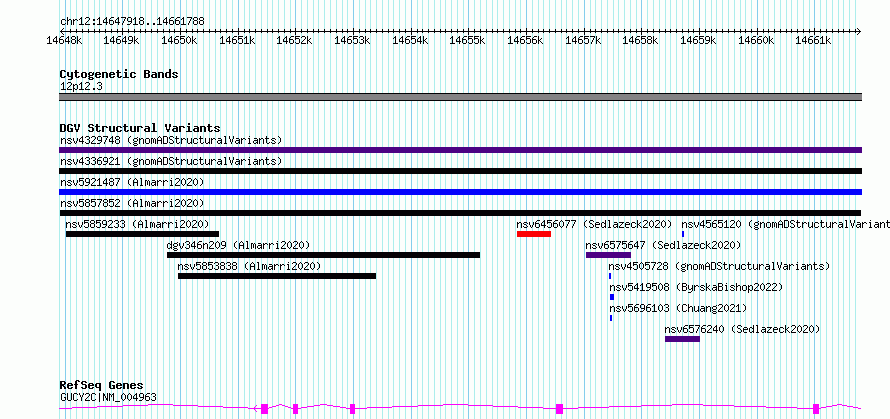Click the nsv4329748 purple variant bar
The width and height of the screenshot is (890, 419).
coord(460,150)
